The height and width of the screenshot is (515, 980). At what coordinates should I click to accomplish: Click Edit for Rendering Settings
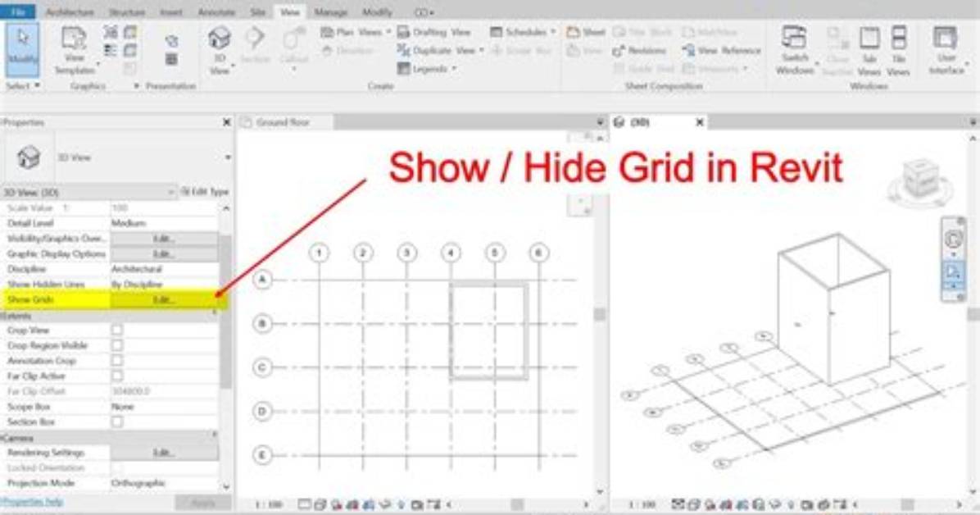pyautogui.click(x=165, y=453)
